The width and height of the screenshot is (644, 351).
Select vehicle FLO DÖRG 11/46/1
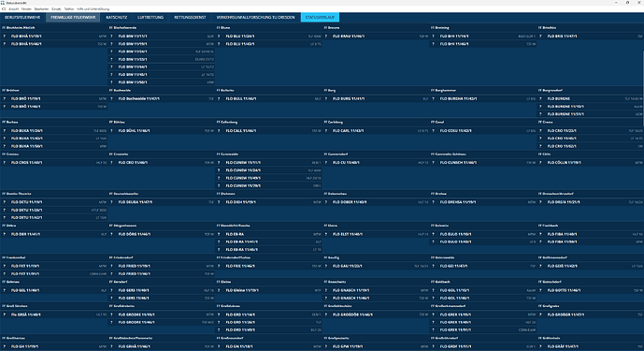135,234
